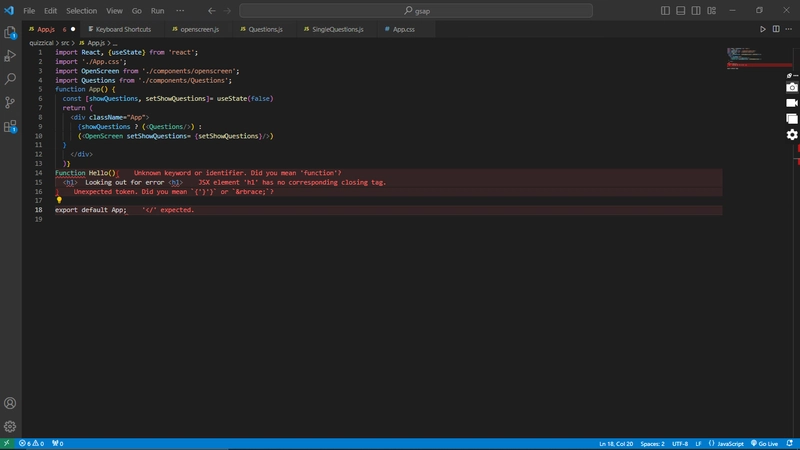Split the editor to the right
The image size is (800, 450).
click(x=776, y=29)
